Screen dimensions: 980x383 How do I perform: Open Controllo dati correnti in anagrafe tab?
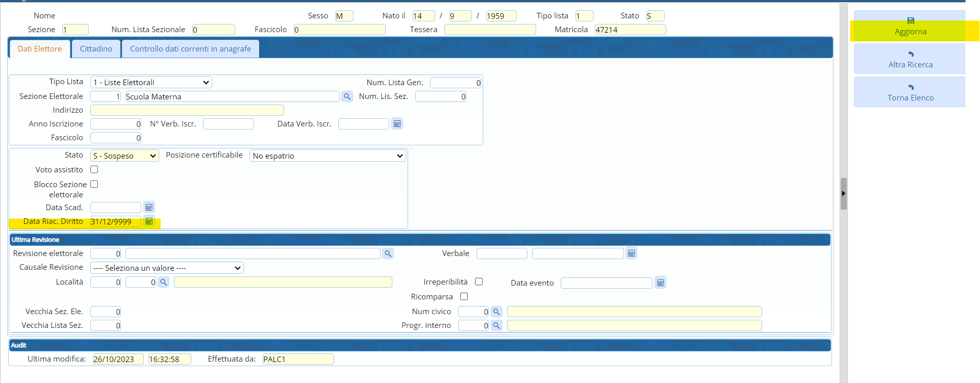click(190, 49)
